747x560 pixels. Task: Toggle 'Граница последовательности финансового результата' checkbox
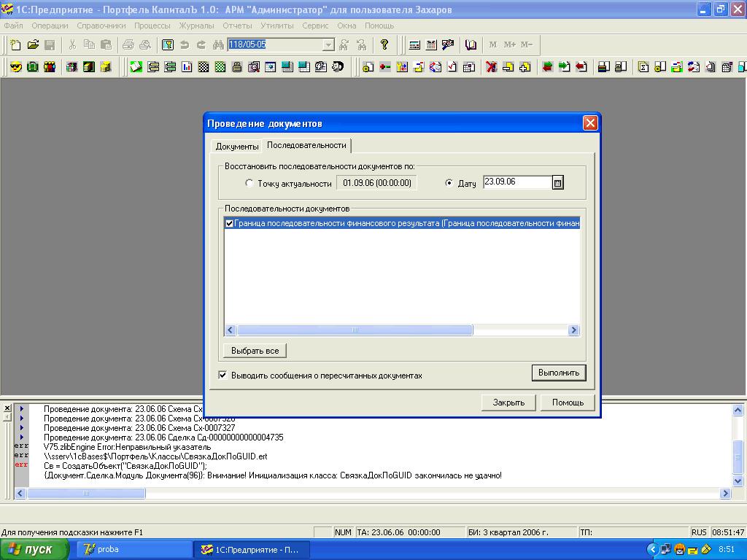click(230, 224)
